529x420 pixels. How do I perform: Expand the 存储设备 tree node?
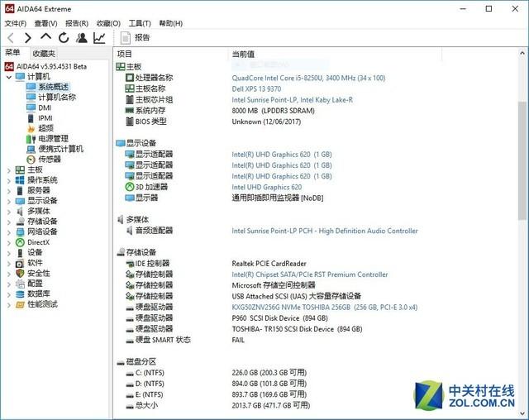coord(9,222)
